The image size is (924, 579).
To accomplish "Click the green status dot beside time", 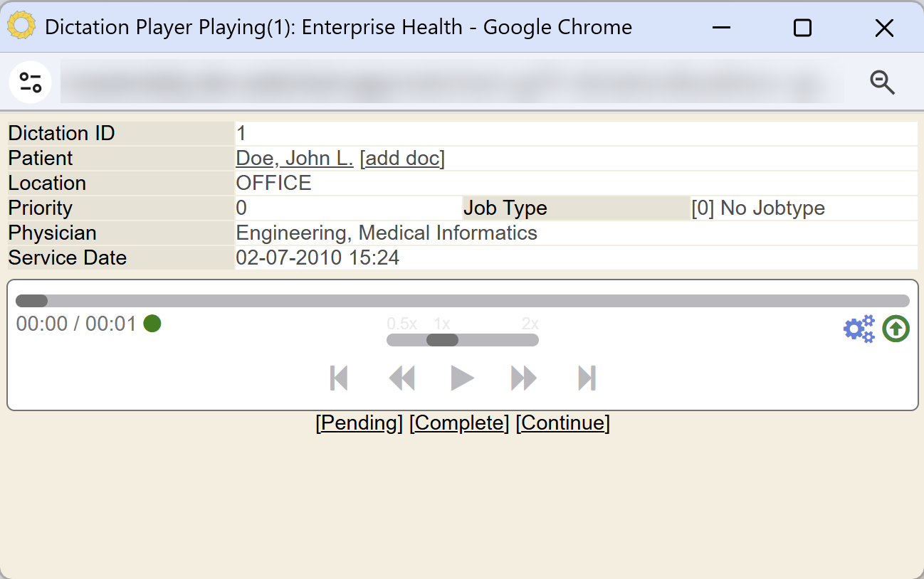I will [x=152, y=324].
